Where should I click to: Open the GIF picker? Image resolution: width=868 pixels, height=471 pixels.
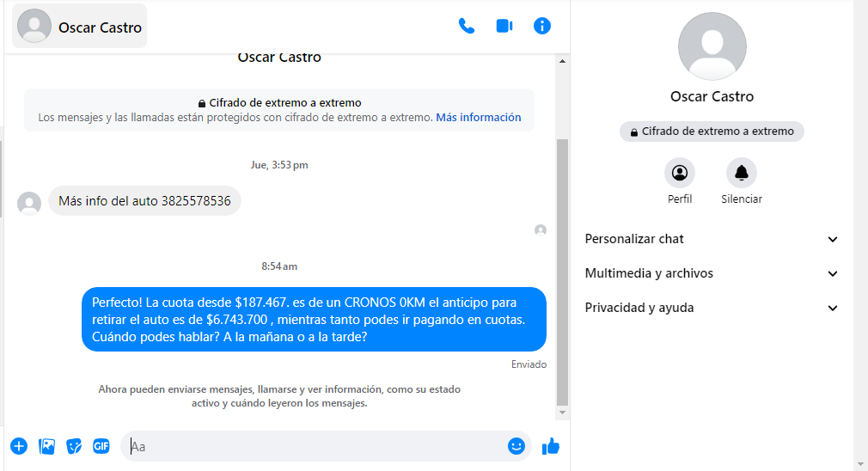(101, 445)
